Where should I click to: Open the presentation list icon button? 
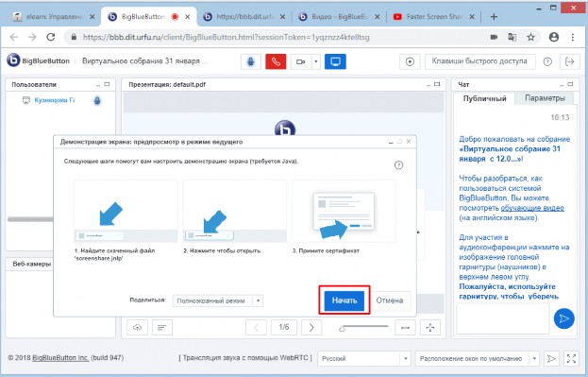click(162, 328)
